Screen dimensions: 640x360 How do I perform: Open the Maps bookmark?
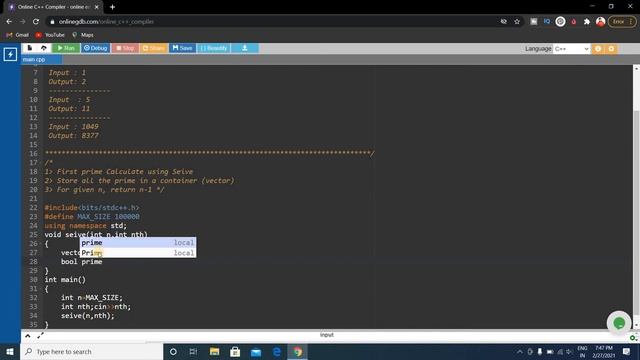point(83,35)
